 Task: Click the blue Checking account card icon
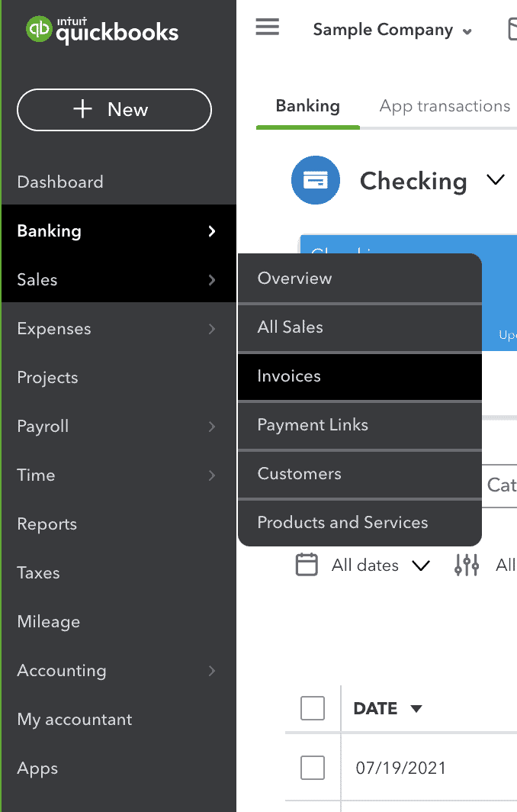[x=316, y=180]
